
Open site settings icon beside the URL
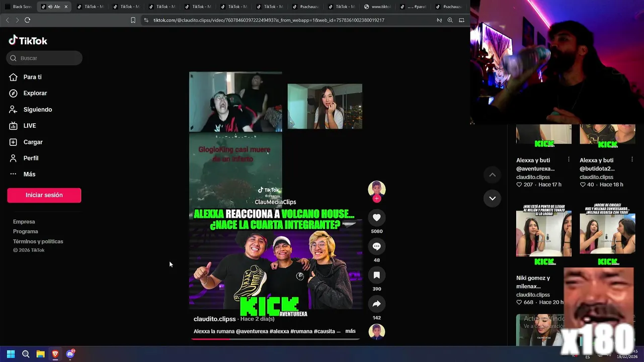point(146,20)
